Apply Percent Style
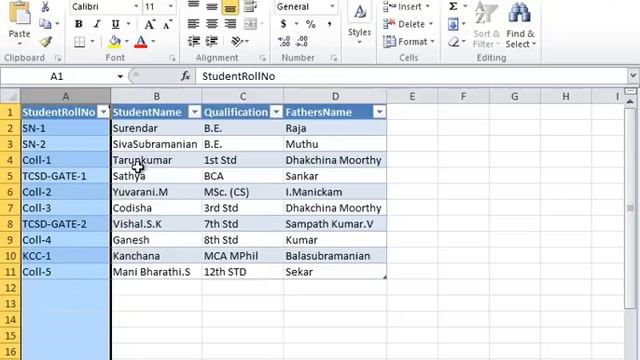The height and width of the screenshot is (360, 640). click(311, 24)
